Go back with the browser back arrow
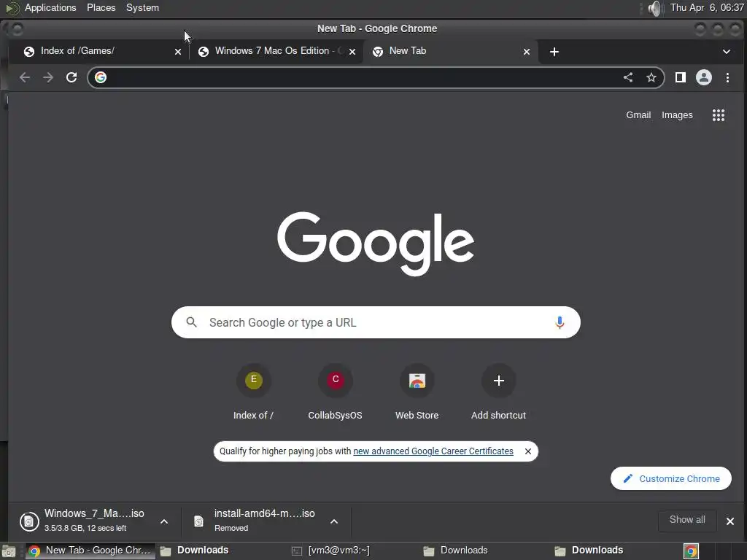The image size is (747, 560). point(25,77)
